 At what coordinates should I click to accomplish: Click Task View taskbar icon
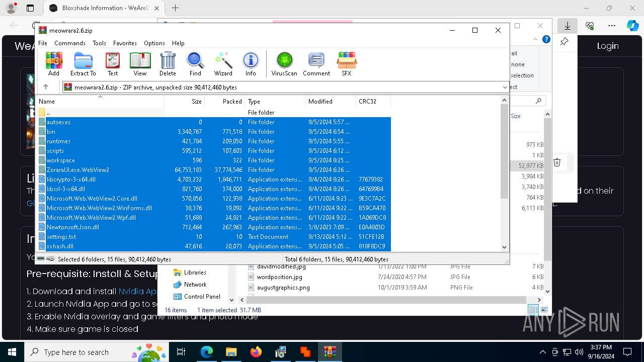[x=181, y=352]
